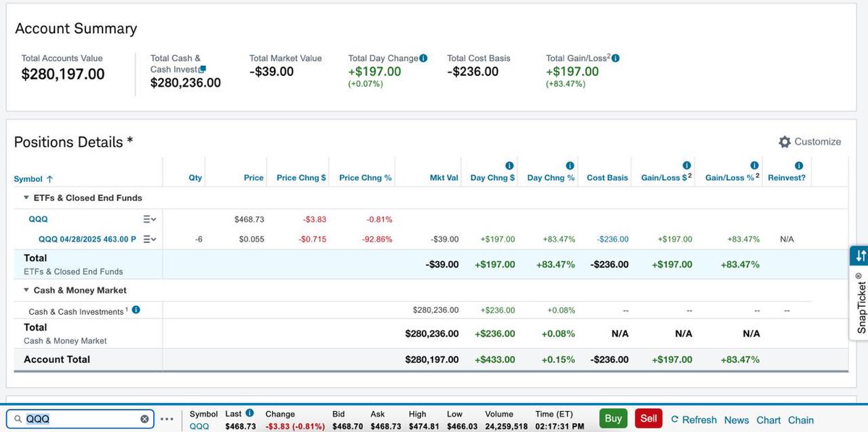Click the red Sell button
The height and width of the screenshot is (432, 868).
649,418
